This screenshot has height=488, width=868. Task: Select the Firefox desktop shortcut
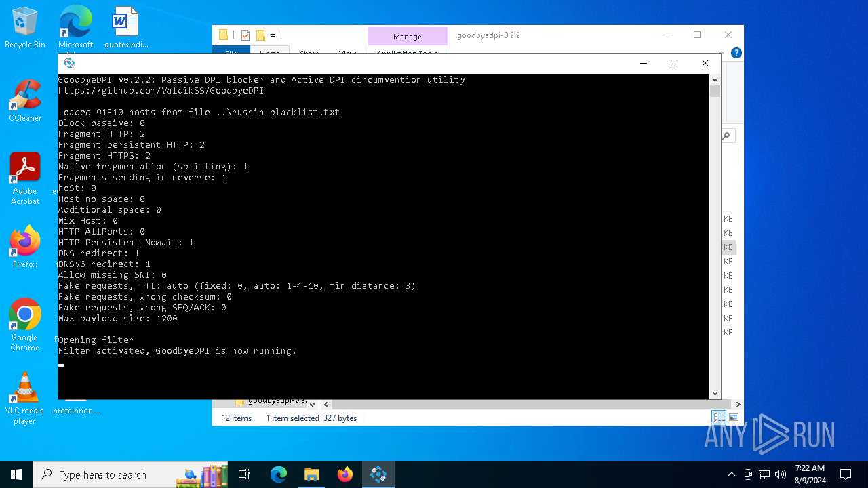(25, 247)
